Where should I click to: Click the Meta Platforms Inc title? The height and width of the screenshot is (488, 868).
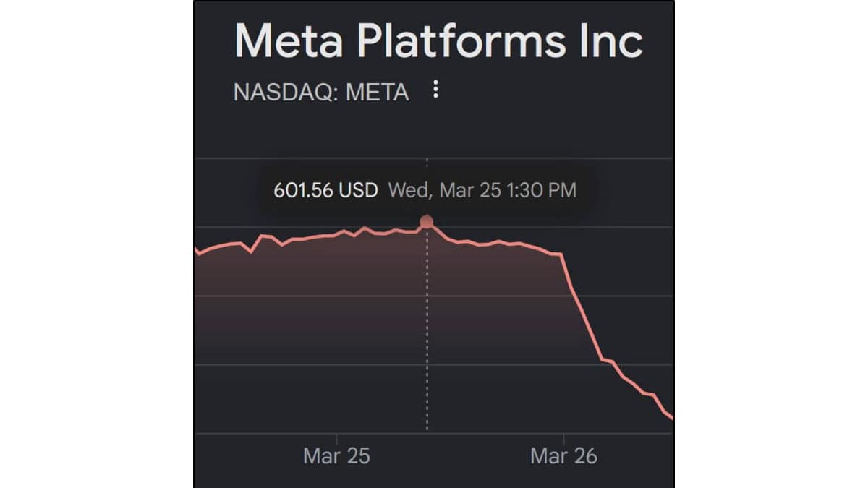pyautogui.click(x=438, y=41)
